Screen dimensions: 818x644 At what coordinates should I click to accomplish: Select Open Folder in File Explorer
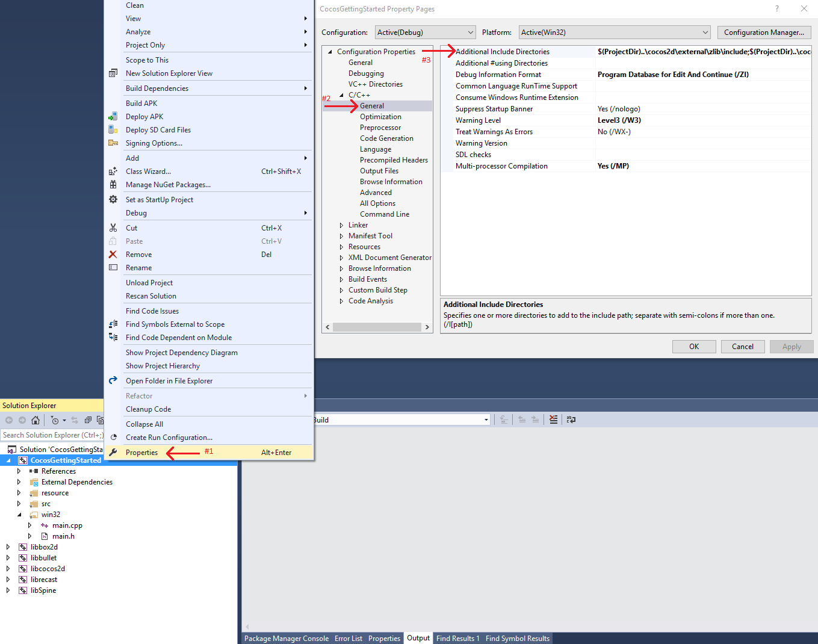(x=209, y=381)
